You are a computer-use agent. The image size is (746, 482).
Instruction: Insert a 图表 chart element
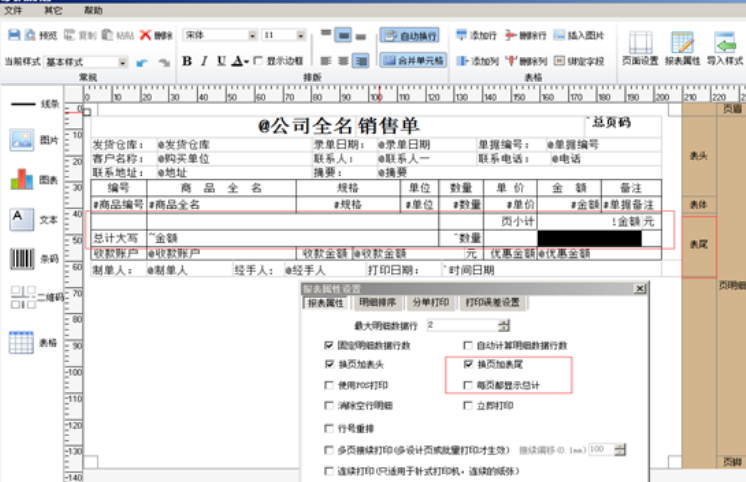22,180
